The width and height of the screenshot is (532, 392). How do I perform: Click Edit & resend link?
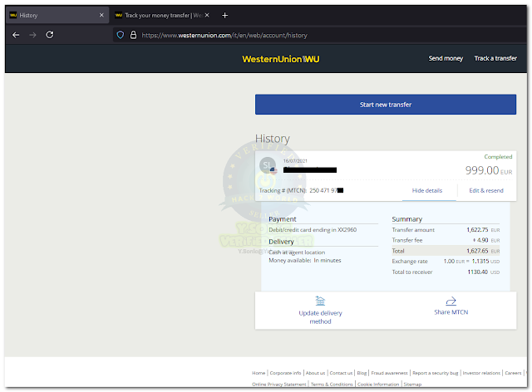pos(485,190)
